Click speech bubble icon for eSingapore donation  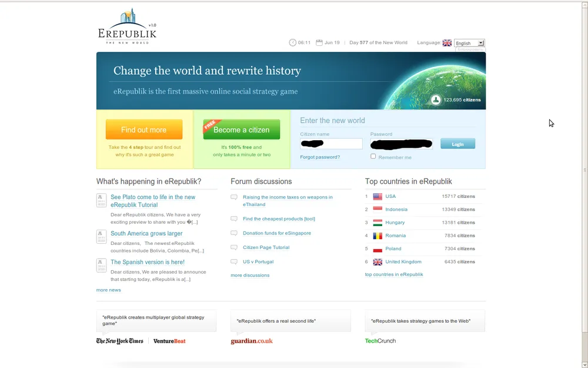tap(234, 233)
